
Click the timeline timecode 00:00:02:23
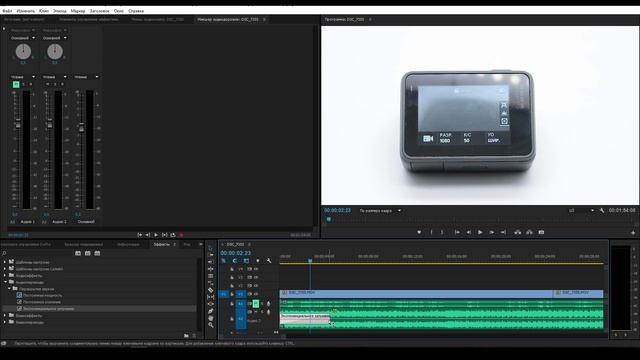(x=236, y=253)
